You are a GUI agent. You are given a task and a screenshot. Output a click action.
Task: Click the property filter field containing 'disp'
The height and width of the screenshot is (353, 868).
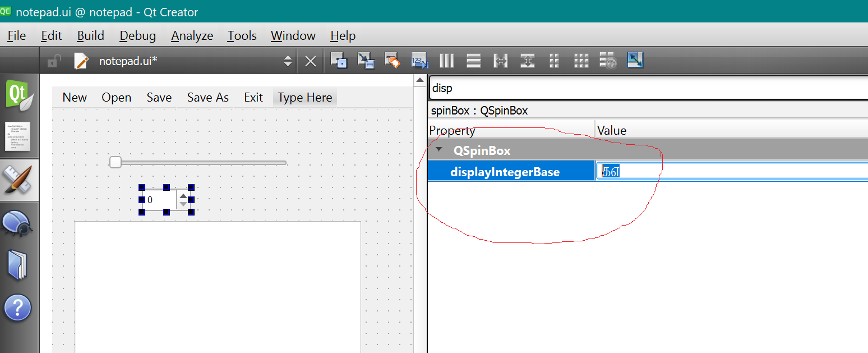pos(648,88)
